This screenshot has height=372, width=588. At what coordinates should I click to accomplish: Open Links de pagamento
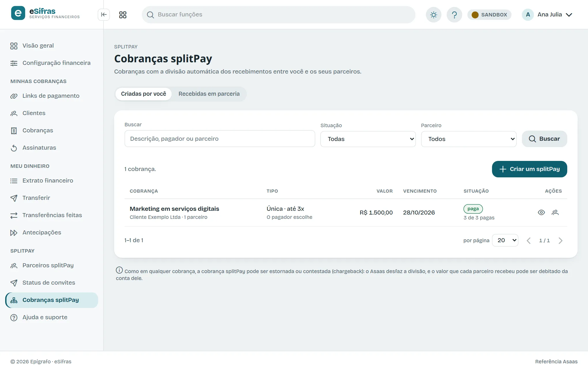(52, 96)
